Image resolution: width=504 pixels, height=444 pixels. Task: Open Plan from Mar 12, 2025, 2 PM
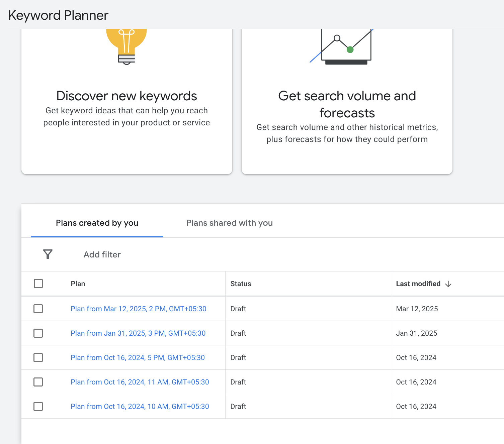point(139,309)
